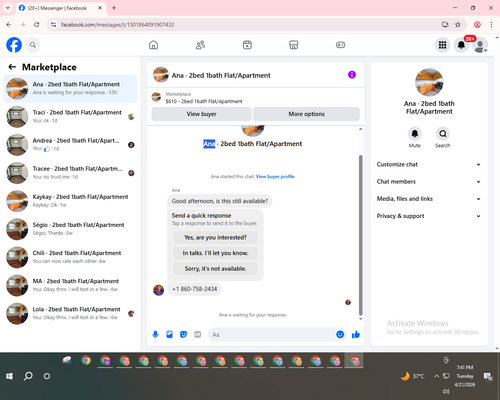
Task: Open the Video/Watch icon in top navigation
Action: coord(247,45)
